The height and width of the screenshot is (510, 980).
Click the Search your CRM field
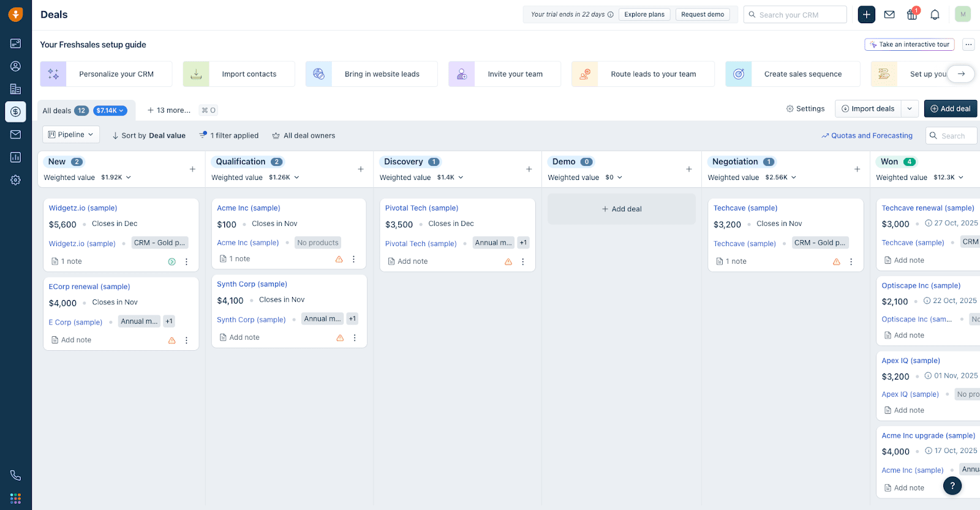tap(795, 15)
